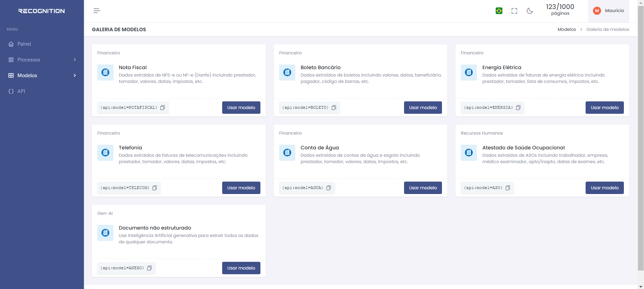Viewport: 644px width, 289px height.
Task: Click the Energia Elétrica title
Action: point(502,67)
